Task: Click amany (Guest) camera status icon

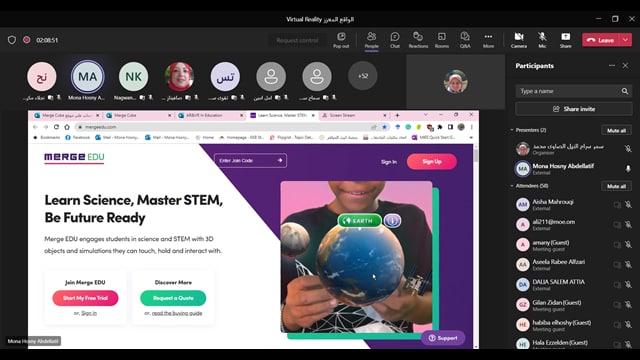Action: [x=617, y=244]
